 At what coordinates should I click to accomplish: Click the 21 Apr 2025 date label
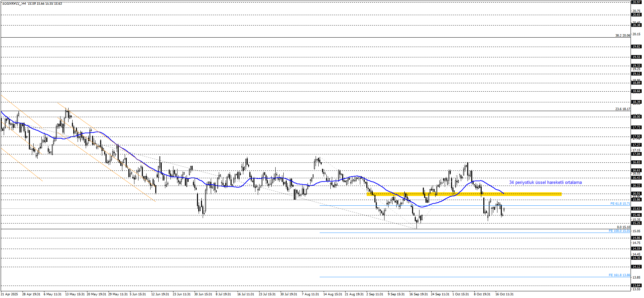click(9, 294)
